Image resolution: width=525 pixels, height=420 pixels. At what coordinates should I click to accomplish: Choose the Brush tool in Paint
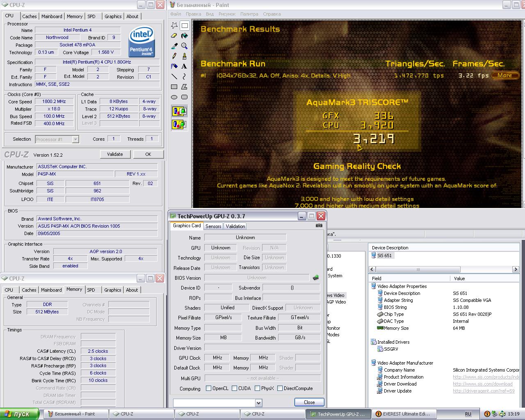(185, 56)
